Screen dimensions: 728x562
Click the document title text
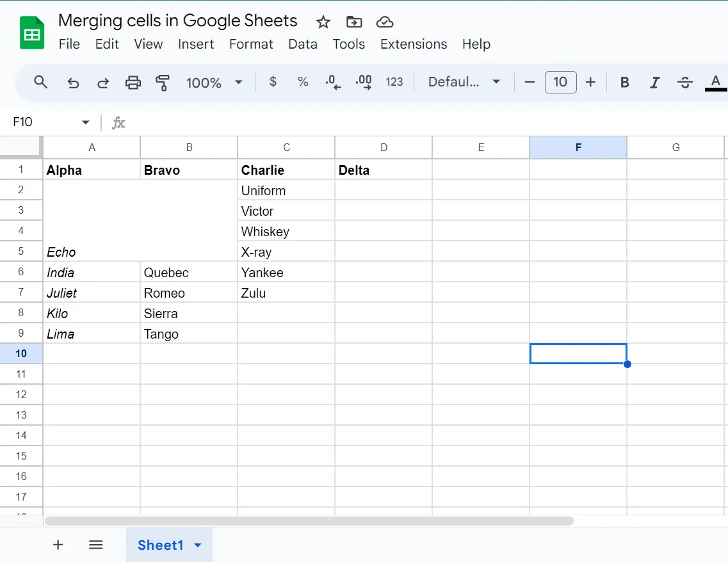178,20
